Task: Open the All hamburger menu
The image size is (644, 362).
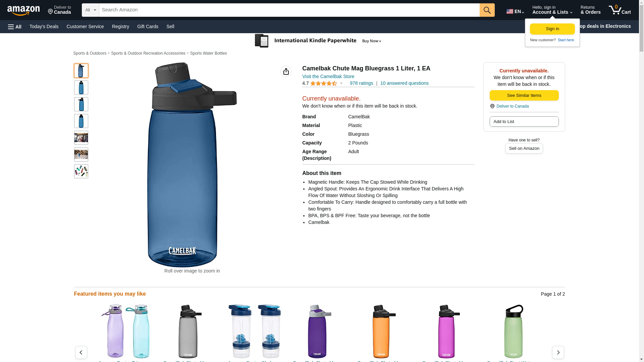Action: [x=15, y=27]
